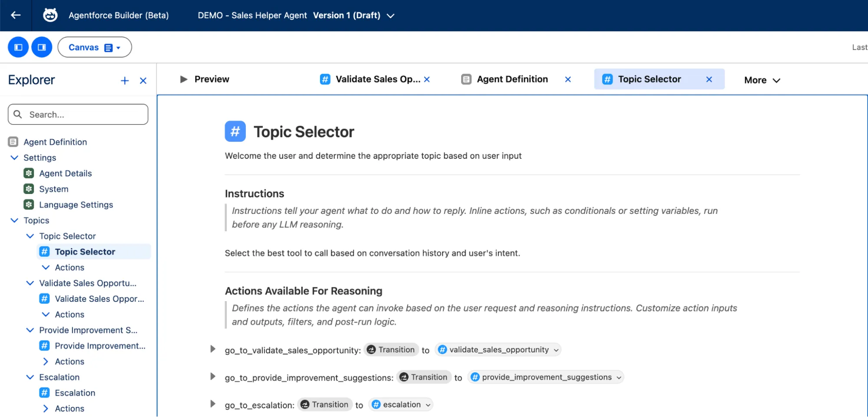Open Language Settings using its gear icon
Screen dimensions: 868x417
tap(28, 204)
